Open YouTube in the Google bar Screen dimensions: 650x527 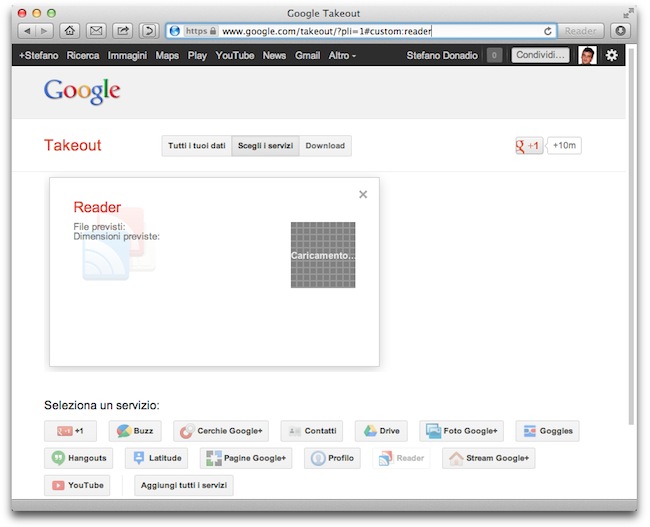(235, 56)
